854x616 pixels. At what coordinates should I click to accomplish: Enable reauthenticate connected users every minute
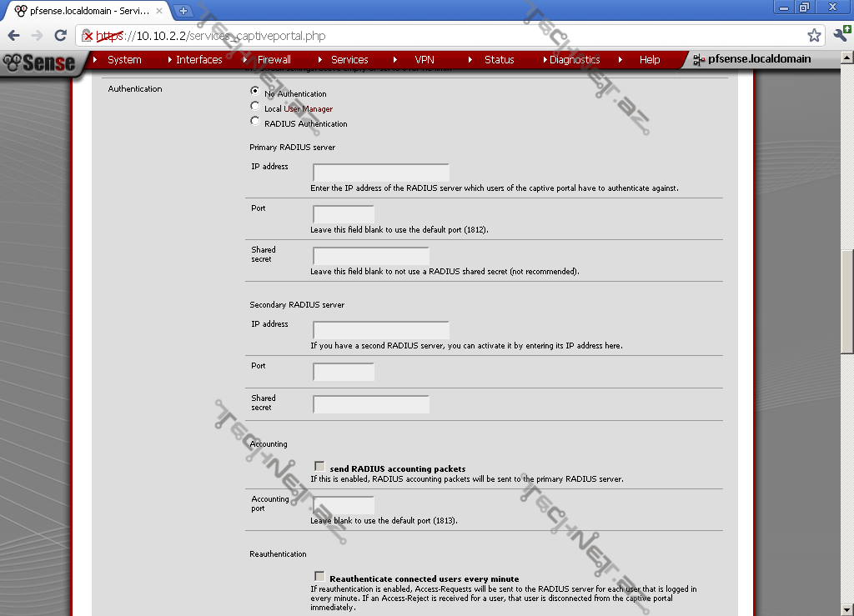[x=319, y=576]
